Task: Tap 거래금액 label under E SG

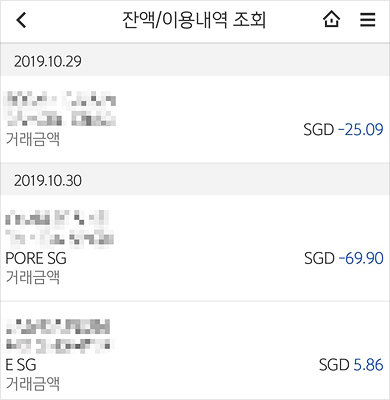Action: 33,383
